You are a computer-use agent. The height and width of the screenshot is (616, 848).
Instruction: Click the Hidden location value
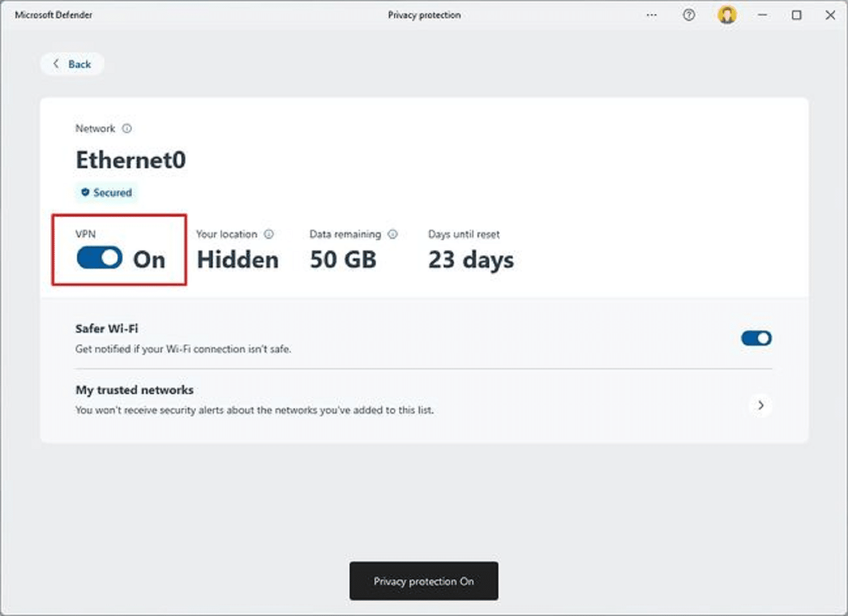pyautogui.click(x=238, y=260)
